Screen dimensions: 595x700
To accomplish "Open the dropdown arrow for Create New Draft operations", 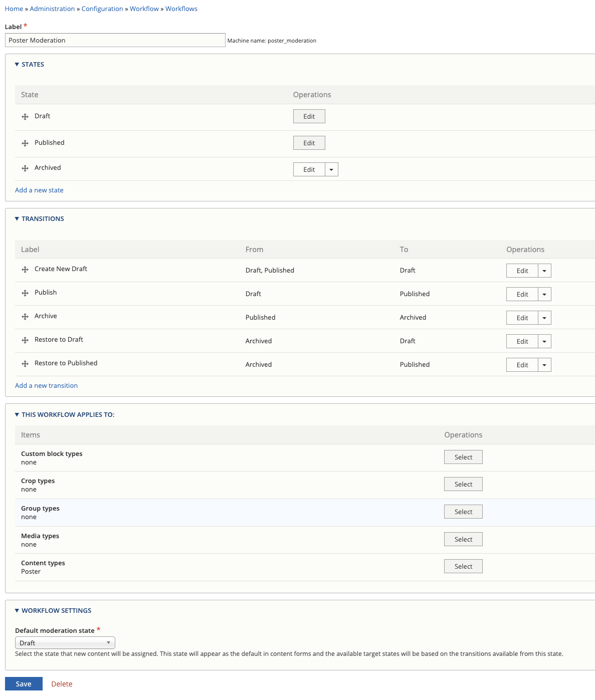I will point(544,271).
